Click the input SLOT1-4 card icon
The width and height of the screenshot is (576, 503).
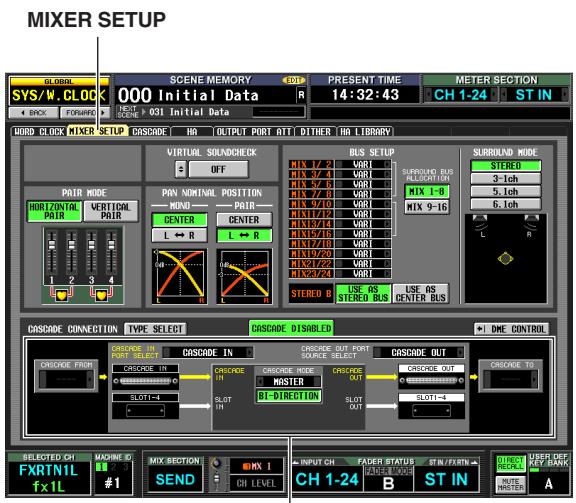coord(145,410)
